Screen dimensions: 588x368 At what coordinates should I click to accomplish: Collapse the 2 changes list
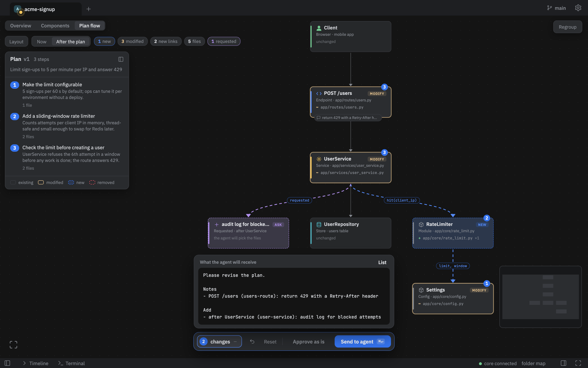pos(219,341)
